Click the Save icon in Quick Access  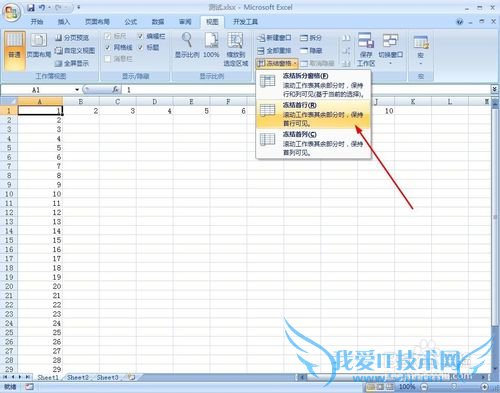(x=31, y=7)
